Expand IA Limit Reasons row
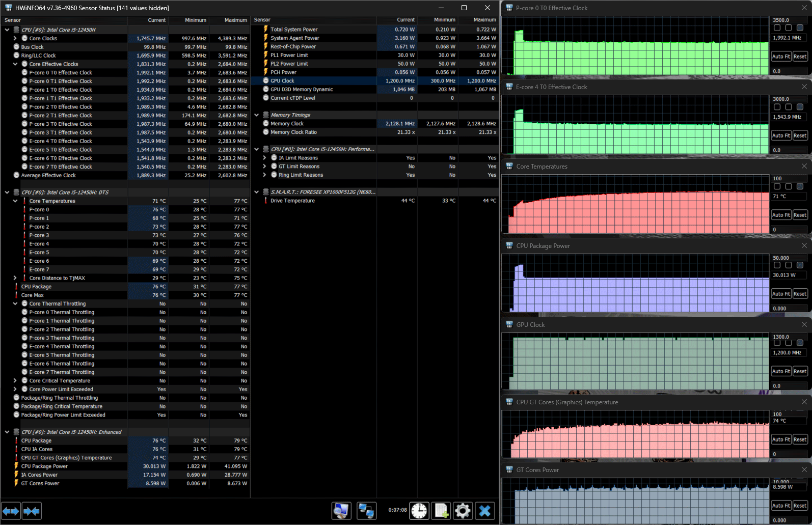Screen dimensions: 812x525 [264, 158]
